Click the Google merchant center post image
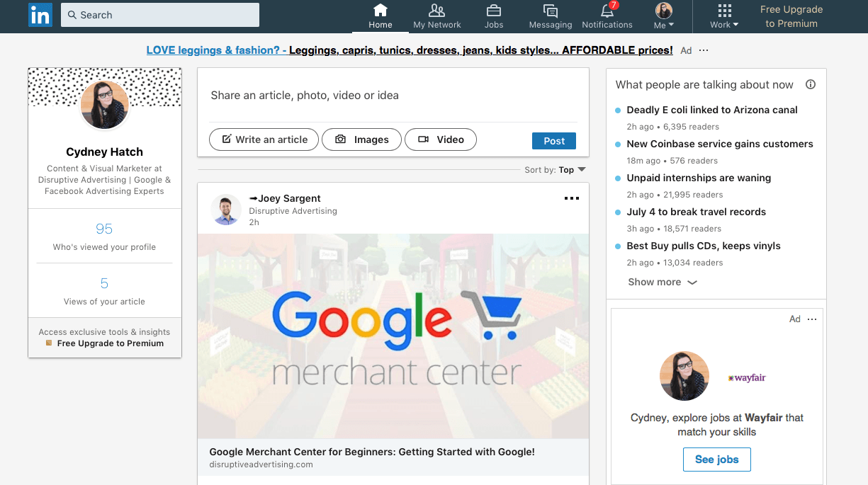This screenshot has height=485, width=868. [x=393, y=336]
